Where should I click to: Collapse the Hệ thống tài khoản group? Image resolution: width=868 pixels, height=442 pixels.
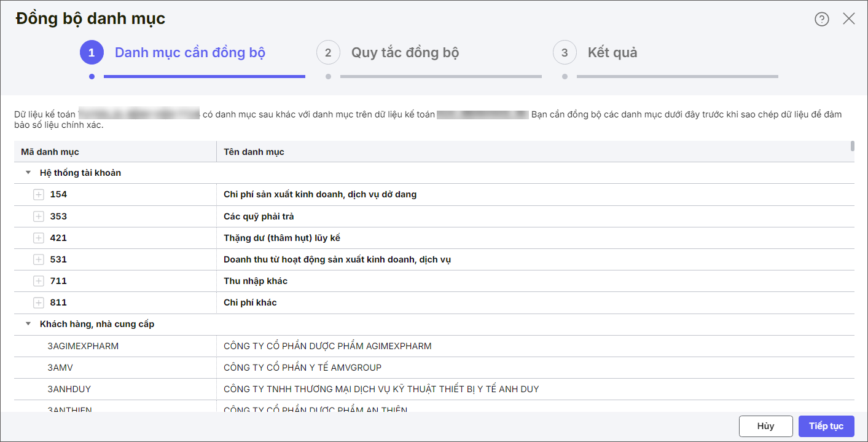(x=28, y=173)
